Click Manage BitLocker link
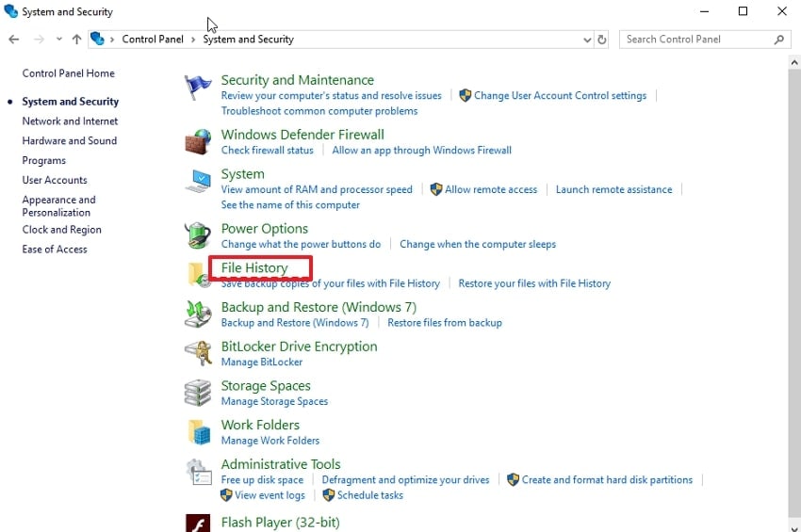 [262, 362]
